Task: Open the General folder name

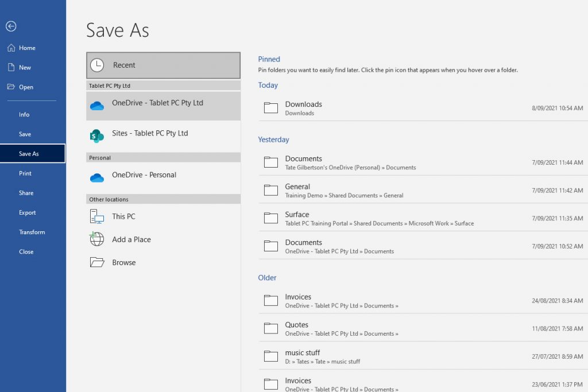Action: coord(297,187)
